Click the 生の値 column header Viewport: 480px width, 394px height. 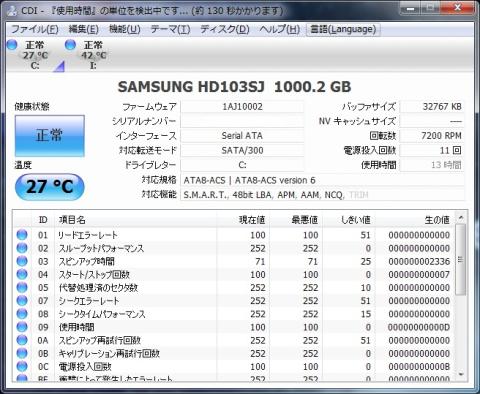[x=414, y=220]
